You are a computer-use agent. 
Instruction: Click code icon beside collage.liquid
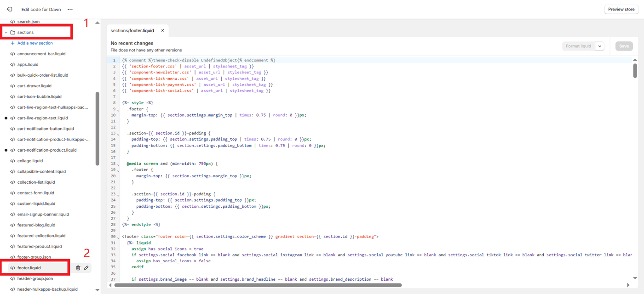[x=13, y=161]
